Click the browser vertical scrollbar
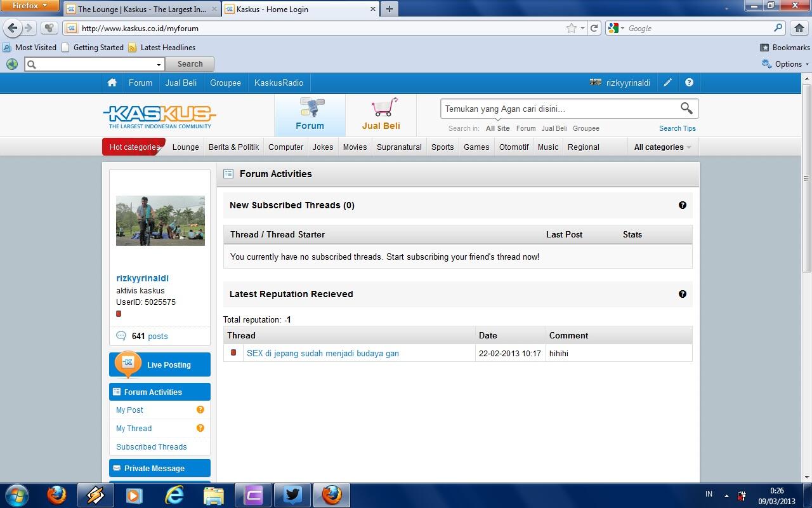 point(806,179)
